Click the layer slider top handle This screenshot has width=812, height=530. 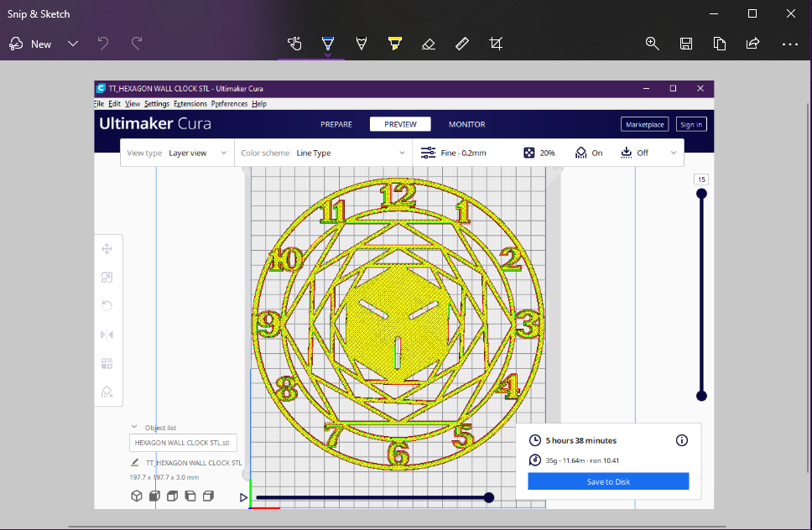pos(701,194)
